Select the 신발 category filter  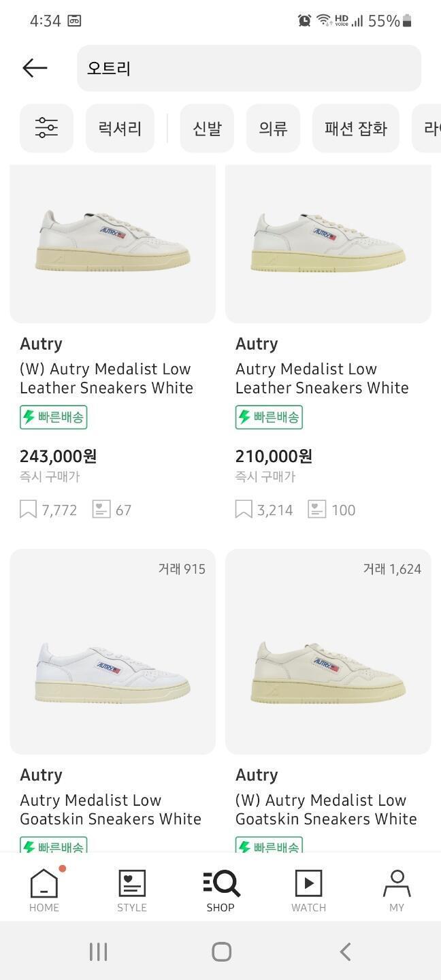pyautogui.click(x=207, y=128)
